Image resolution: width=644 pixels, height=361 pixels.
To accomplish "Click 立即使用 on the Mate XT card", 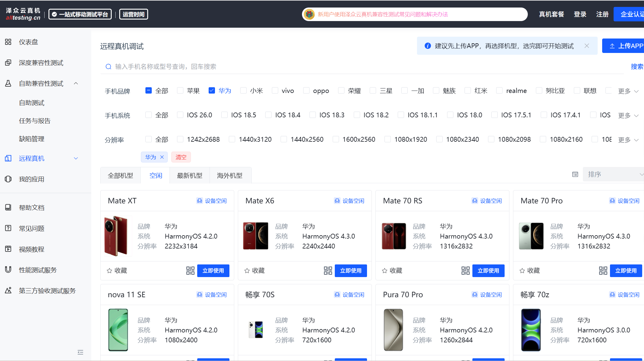I will [x=213, y=270].
